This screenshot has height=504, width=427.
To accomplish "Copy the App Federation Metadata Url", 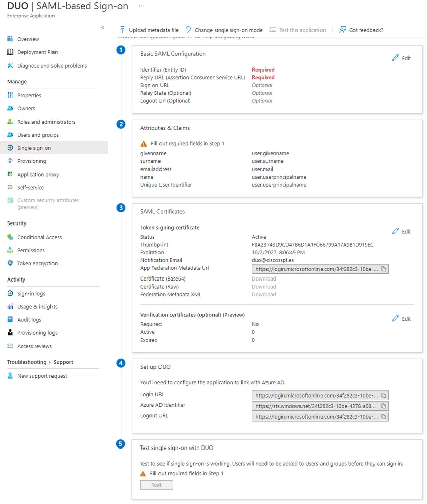I will pyautogui.click(x=383, y=269).
